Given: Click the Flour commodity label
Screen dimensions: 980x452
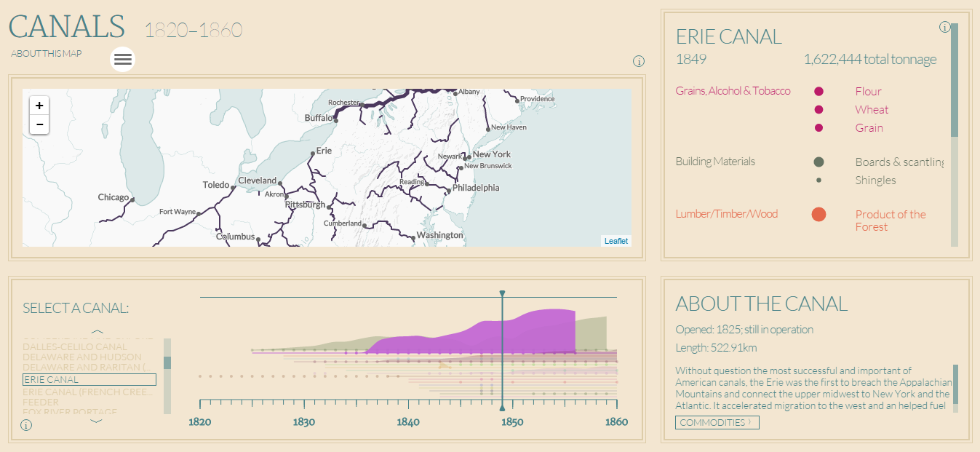Looking at the screenshot, I should click(868, 92).
